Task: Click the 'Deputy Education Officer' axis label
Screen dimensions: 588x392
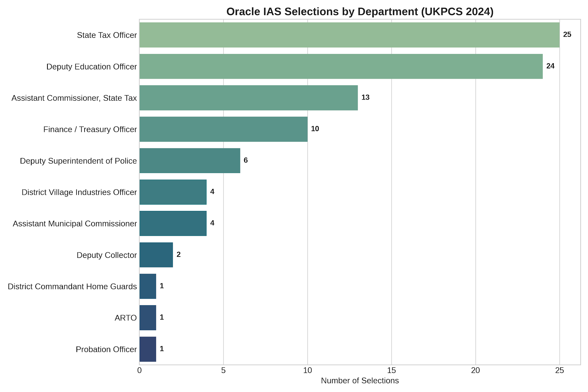Action: [92, 67]
